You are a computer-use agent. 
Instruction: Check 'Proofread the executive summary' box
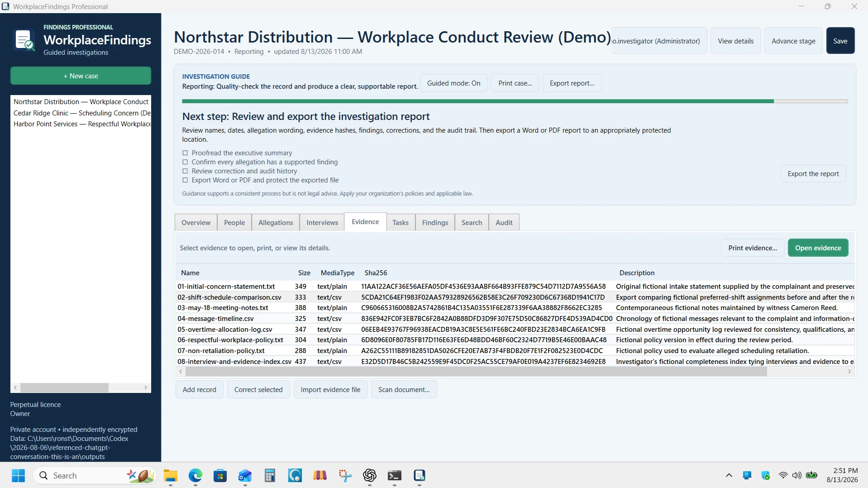coord(185,153)
